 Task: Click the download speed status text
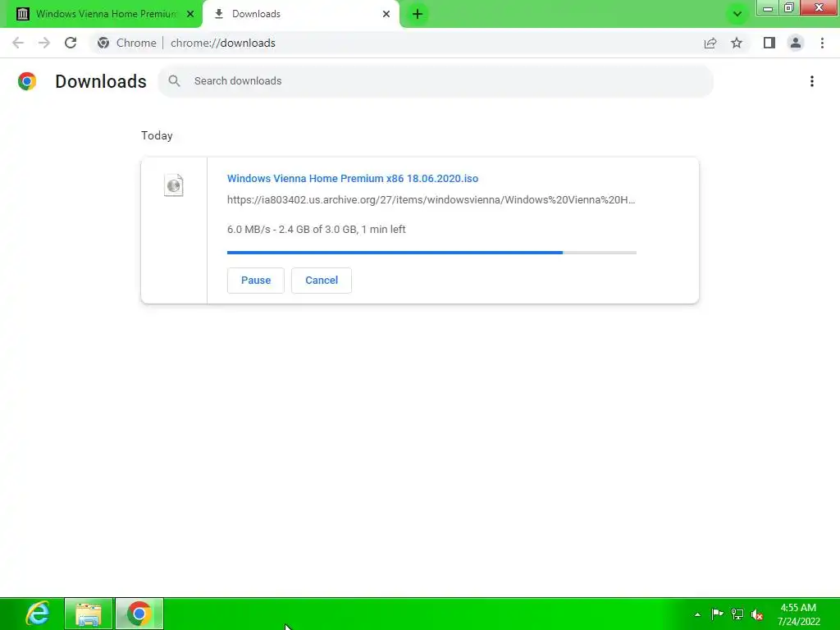316,230
